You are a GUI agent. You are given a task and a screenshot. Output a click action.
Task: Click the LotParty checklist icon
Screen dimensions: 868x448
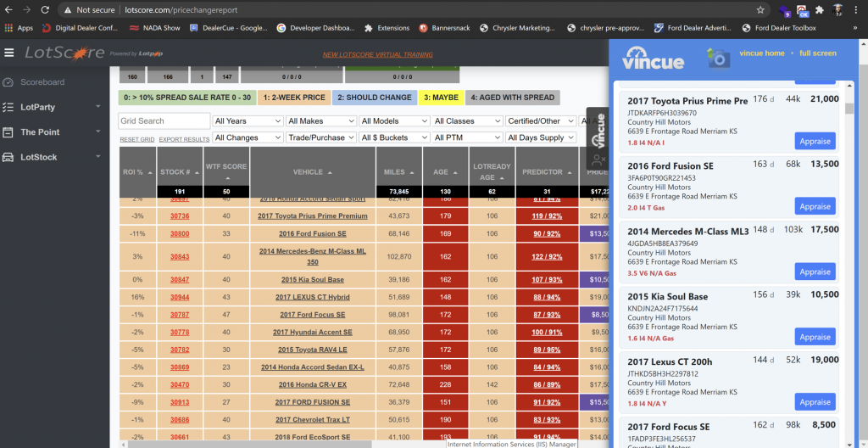8,107
